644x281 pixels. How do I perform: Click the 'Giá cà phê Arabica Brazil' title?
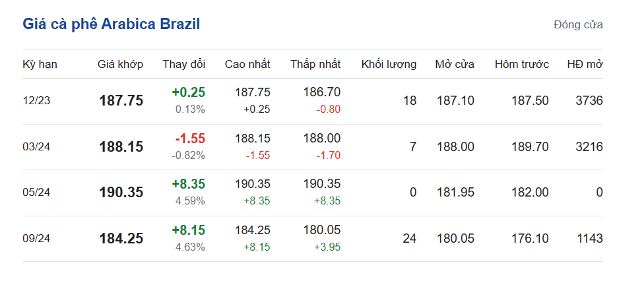pyautogui.click(x=111, y=24)
